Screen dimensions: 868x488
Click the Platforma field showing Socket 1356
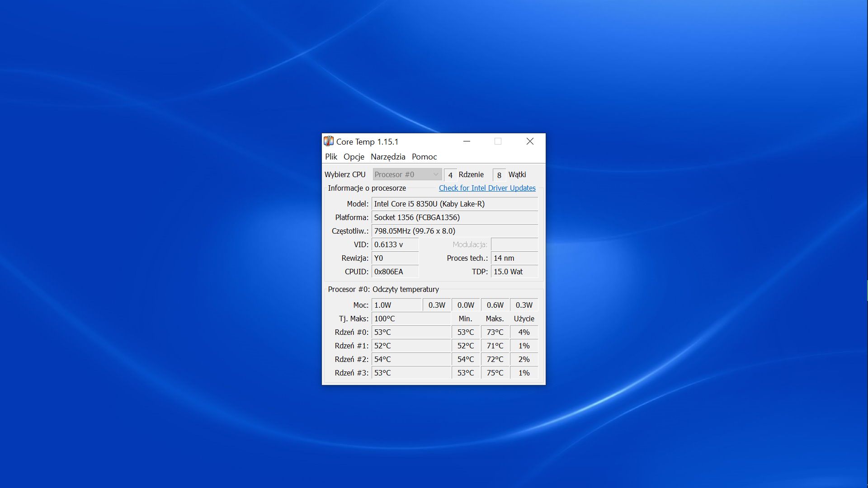pos(455,217)
